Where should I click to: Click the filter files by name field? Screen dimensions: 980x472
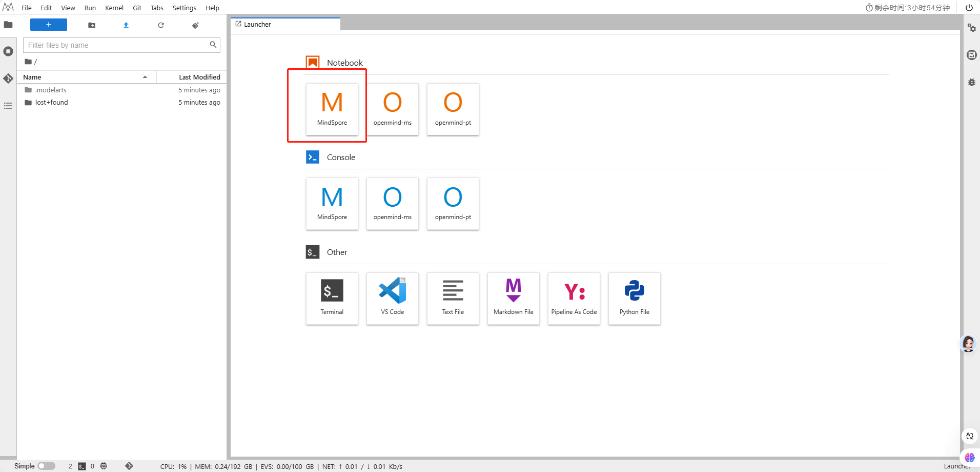[121, 45]
